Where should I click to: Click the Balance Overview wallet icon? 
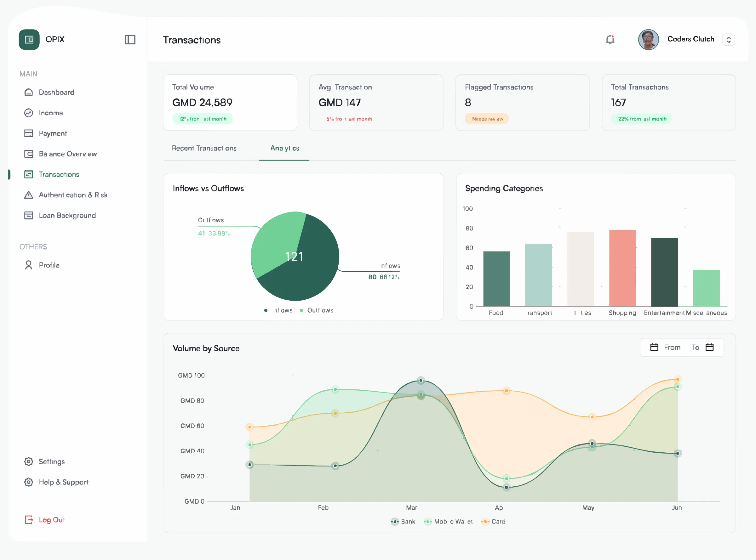(29, 154)
